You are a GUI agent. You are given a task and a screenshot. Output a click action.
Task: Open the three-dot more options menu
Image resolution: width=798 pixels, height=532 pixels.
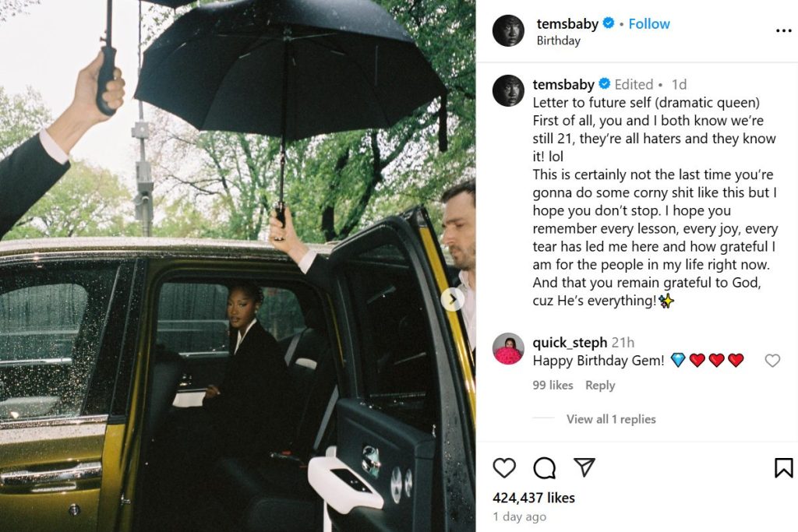point(783,31)
